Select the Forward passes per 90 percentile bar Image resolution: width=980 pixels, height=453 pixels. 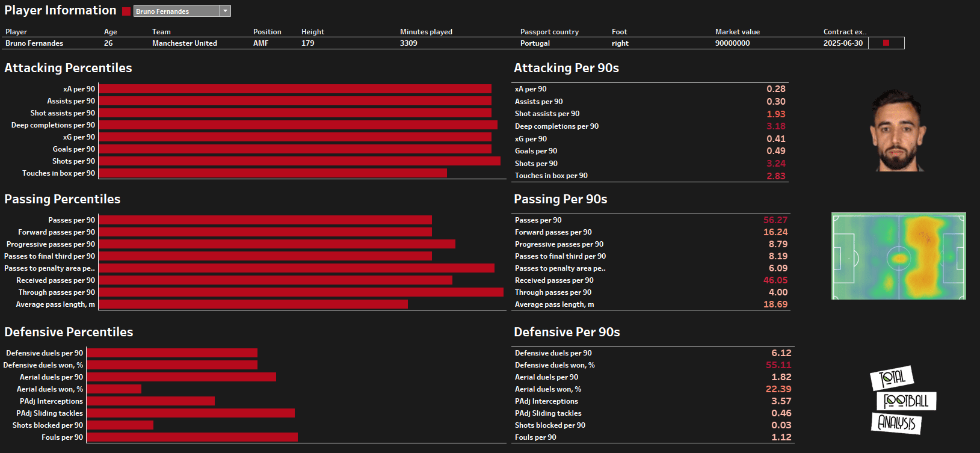tap(265, 232)
